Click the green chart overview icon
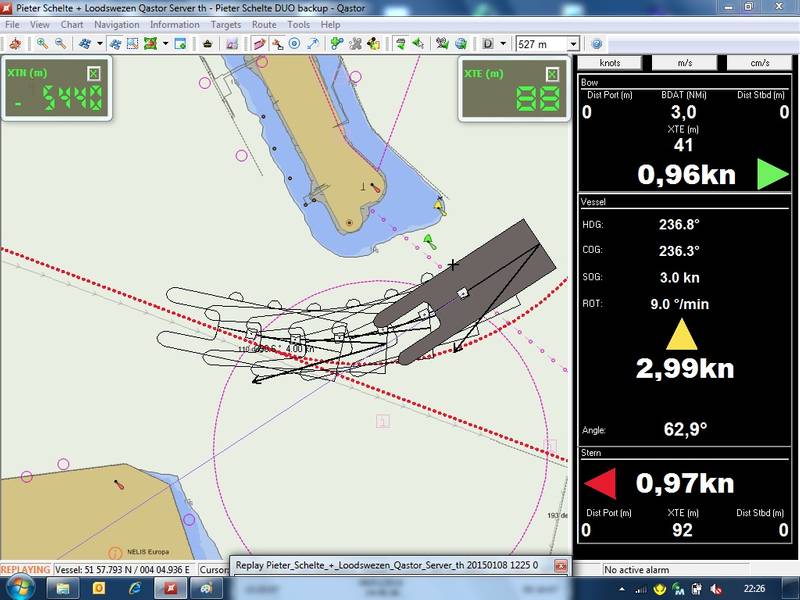The image size is (800, 600). click(x=150, y=44)
